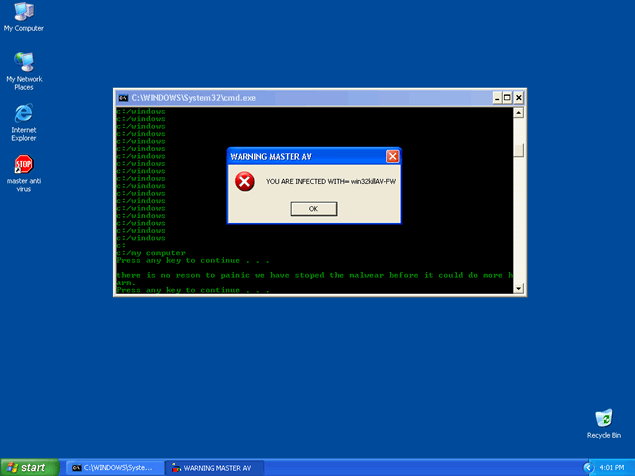
Task: Open the My Computer desktop icon
Action: 23,13
